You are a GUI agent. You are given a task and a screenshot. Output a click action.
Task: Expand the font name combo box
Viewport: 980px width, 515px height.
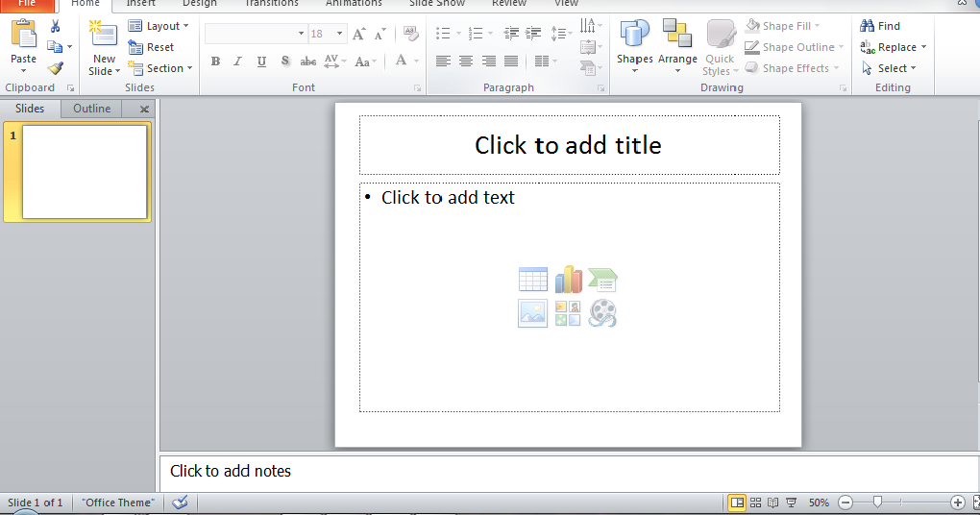pos(301,33)
